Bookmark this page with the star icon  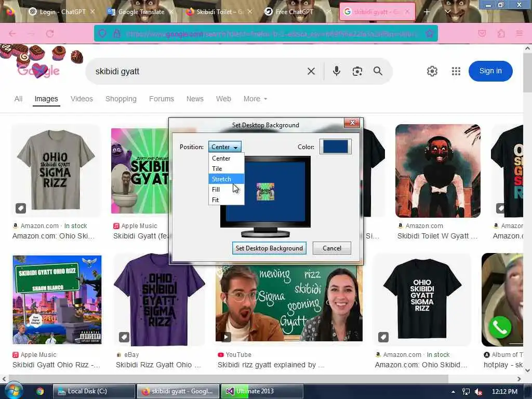(x=429, y=34)
